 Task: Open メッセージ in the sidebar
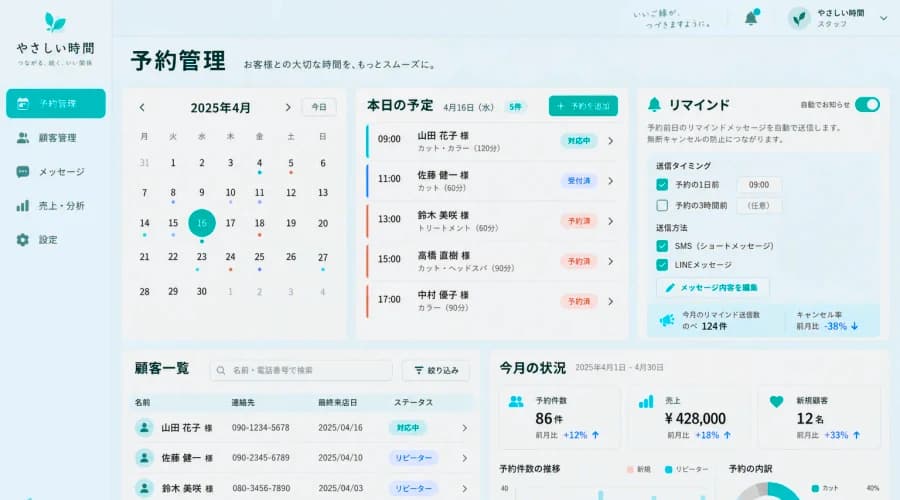[56, 172]
